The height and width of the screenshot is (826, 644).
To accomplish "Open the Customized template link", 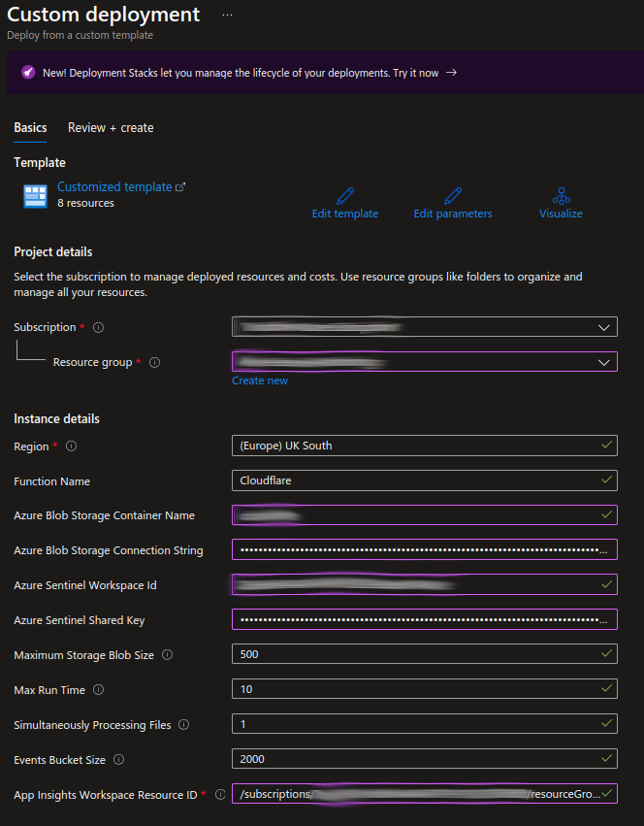I will coord(114,186).
